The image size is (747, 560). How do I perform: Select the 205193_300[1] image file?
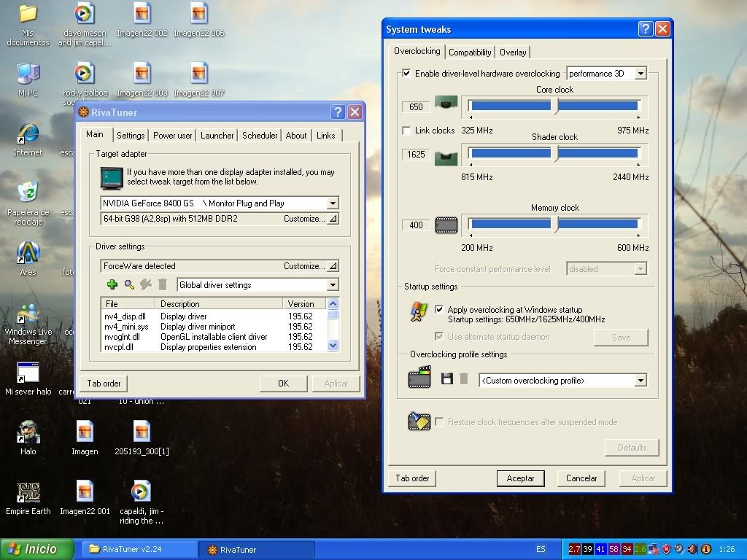142,438
